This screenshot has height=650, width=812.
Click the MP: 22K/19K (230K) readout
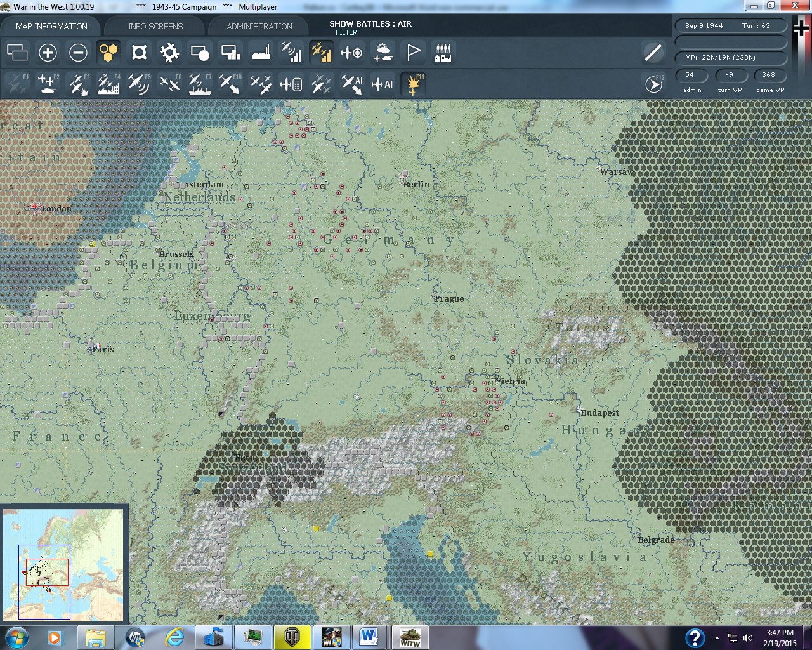731,58
